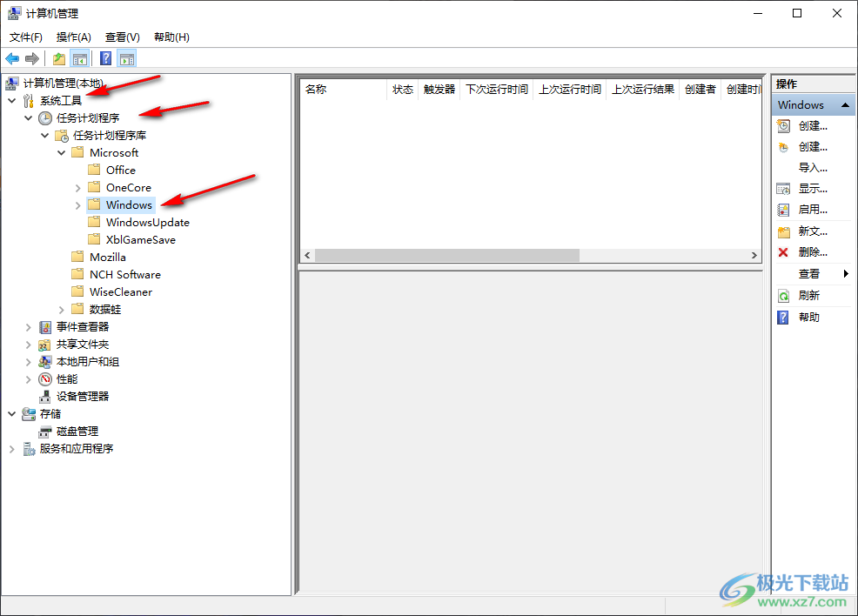Click the create basic task icon in Actions

pos(783,126)
